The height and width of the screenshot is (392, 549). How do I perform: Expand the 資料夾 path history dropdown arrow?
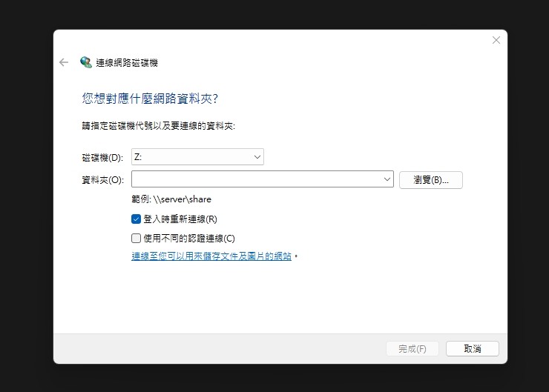point(387,179)
